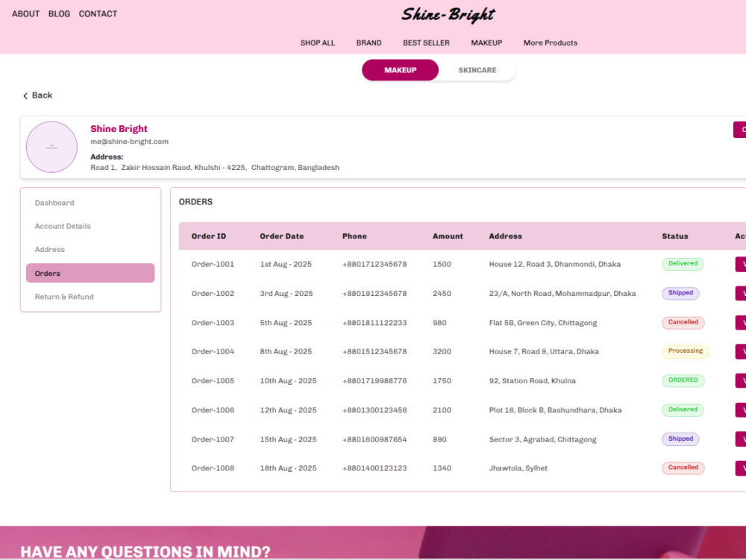Click the Status column header
The image size is (746, 560).
click(x=674, y=236)
